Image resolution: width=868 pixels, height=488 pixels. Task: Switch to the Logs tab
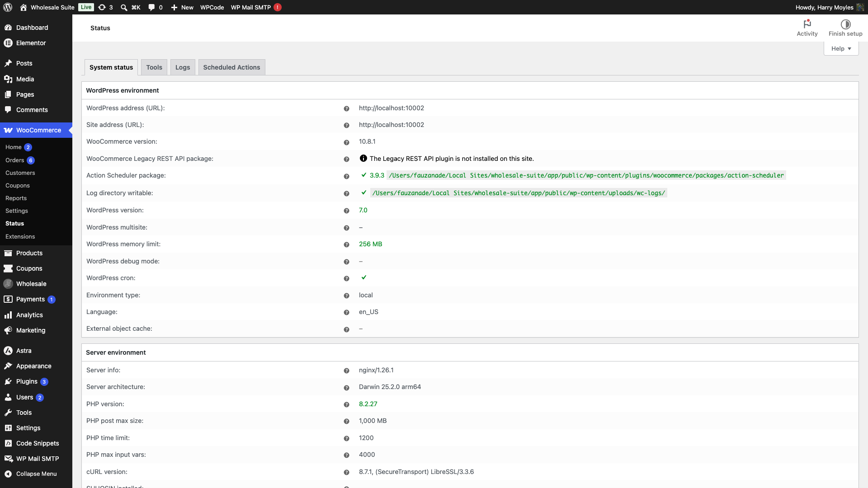(183, 67)
